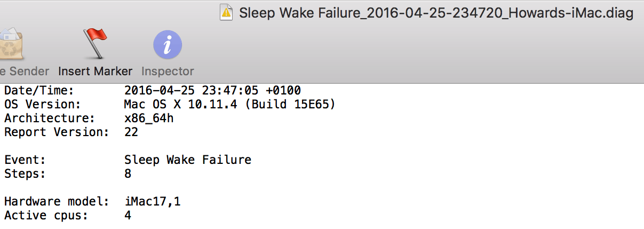The image size is (644, 229).
Task: Click the Inspector toolbar label
Action: click(x=168, y=71)
